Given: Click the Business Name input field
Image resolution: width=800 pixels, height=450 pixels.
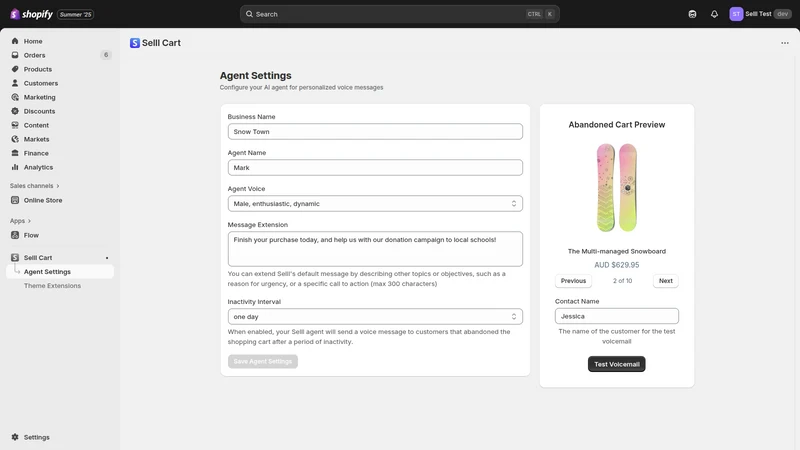Looking at the screenshot, I should (375, 132).
